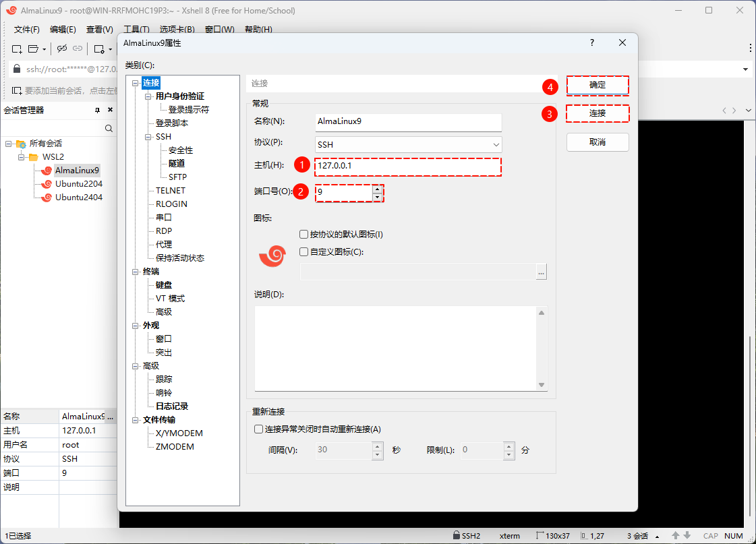756x544 pixels.
Task: Open the 协议 protocol dropdown
Action: 497,144
